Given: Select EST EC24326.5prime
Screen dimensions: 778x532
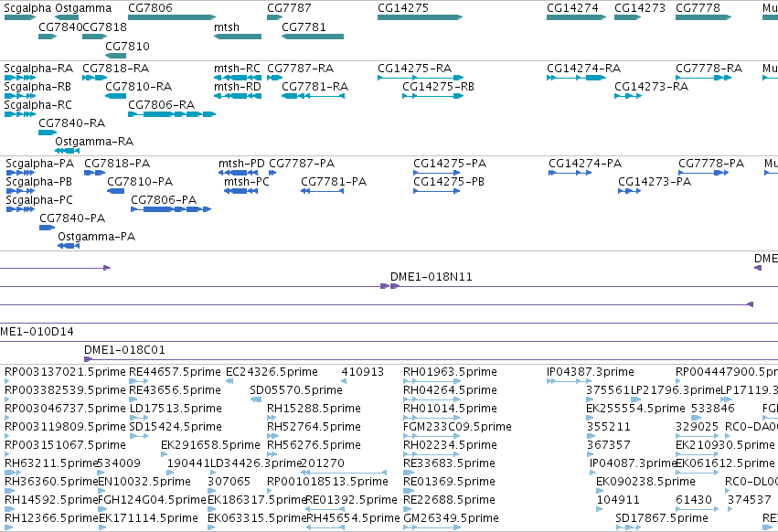Looking at the screenshot, I should (272, 372).
